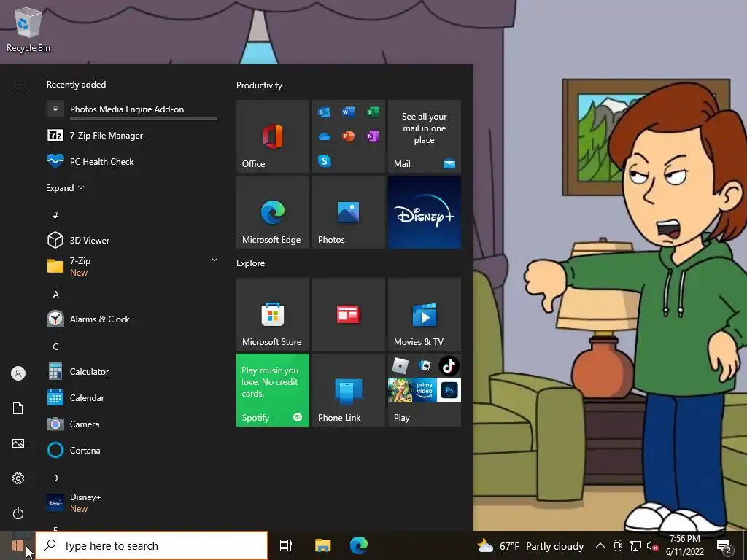Open the weather widget 67°F Partly cloudy
Screen dimensions: 747x560
530,546
